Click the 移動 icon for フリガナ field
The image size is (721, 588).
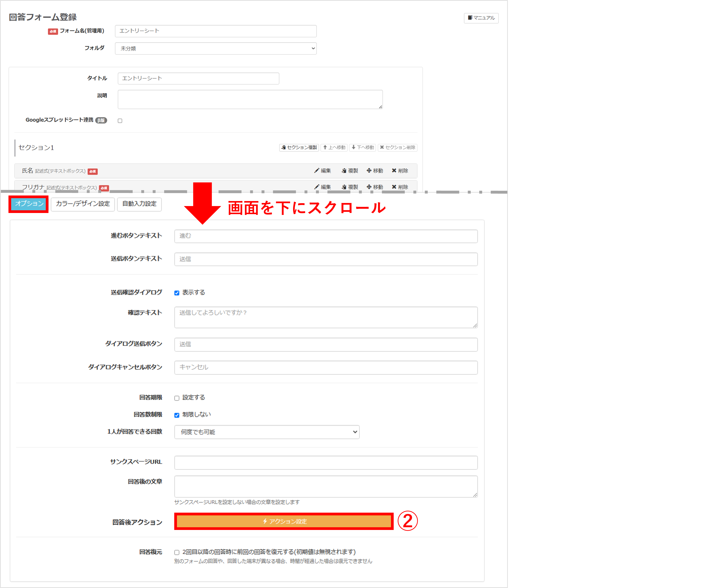(375, 187)
